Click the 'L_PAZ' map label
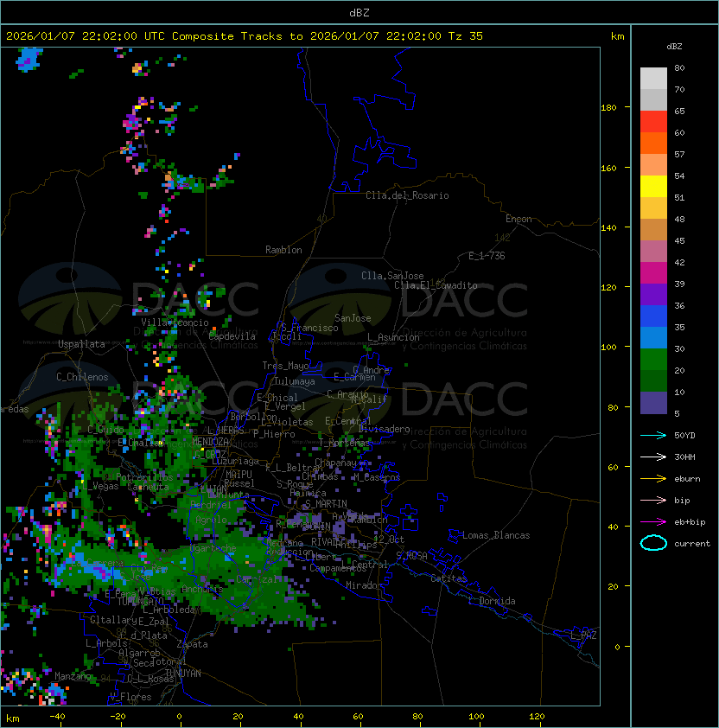 (583, 635)
